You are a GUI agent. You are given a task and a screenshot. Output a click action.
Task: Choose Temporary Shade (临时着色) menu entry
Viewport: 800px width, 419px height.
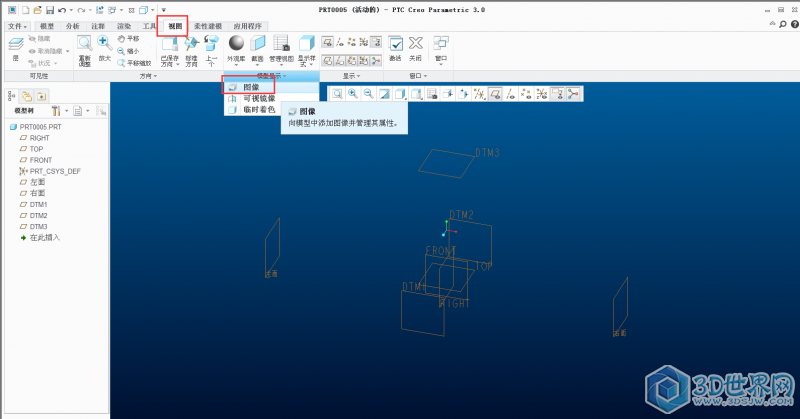258,109
